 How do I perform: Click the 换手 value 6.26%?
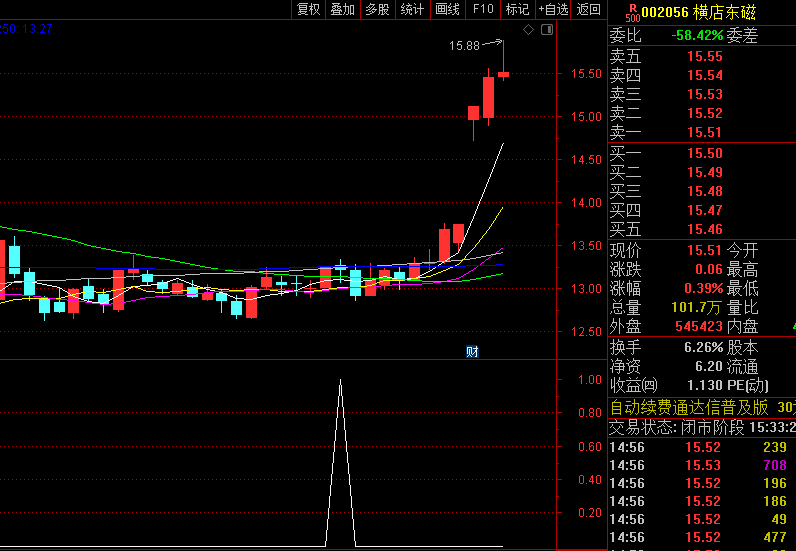pos(704,347)
